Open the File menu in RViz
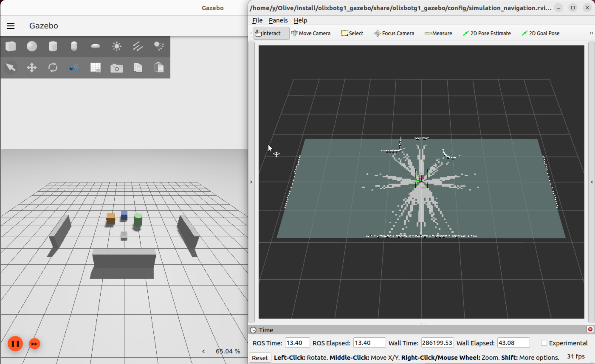Screen dimensions: 595x364 click(x=257, y=20)
